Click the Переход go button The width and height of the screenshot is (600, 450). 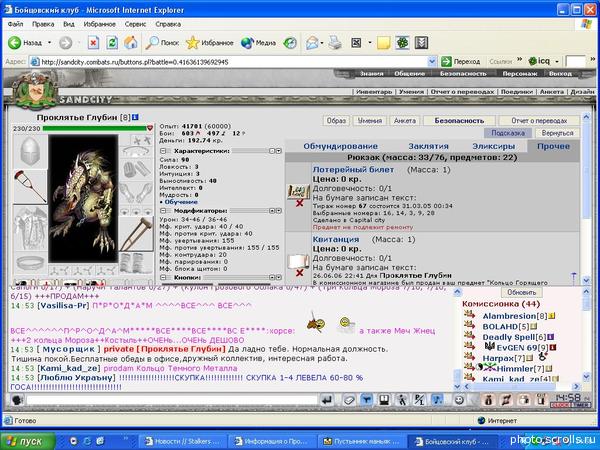pos(461,61)
